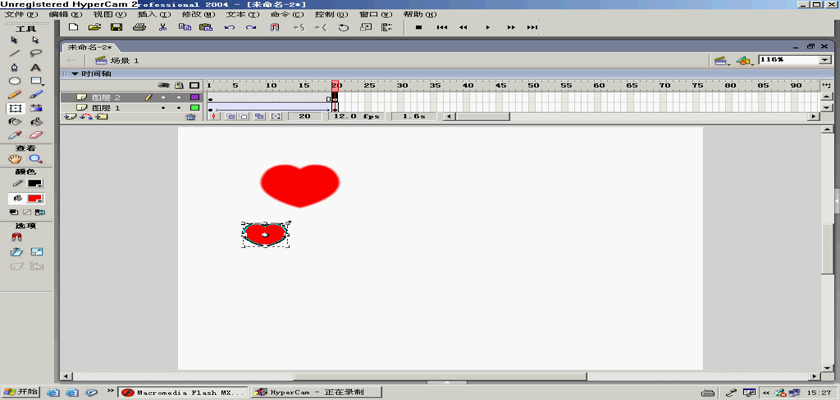Viewport: 840px width, 400px height.
Task: Select the Subselection tool
Action: (x=35, y=40)
